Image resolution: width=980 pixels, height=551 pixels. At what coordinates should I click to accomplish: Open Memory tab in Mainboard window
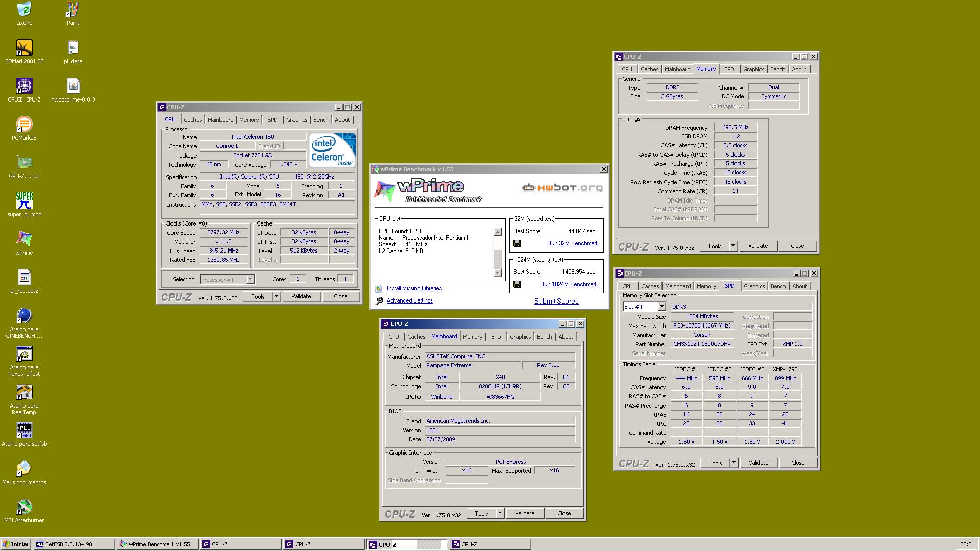[473, 337]
